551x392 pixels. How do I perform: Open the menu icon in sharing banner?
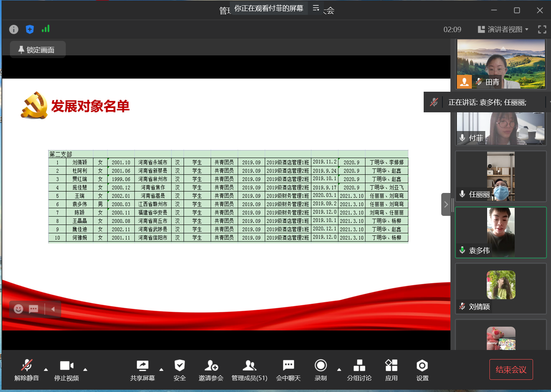coord(316,8)
